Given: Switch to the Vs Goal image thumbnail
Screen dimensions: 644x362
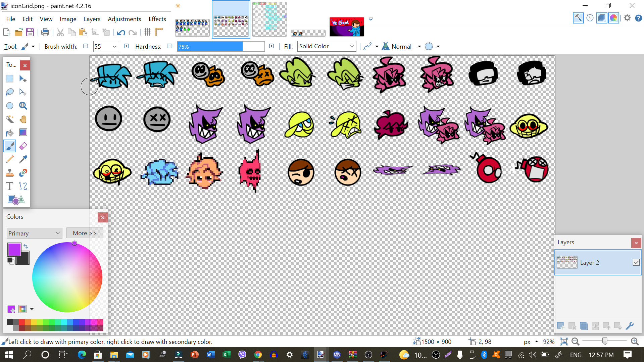Looking at the screenshot, I should [x=347, y=27].
